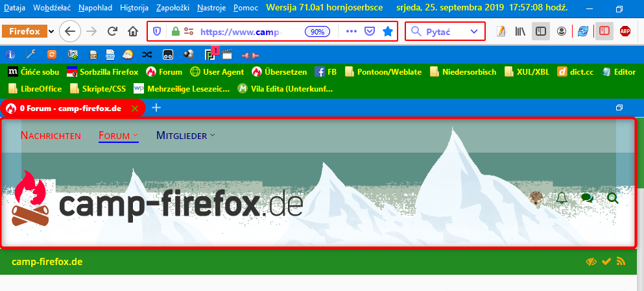Open the notepad with pencil icon

coord(501,31)
